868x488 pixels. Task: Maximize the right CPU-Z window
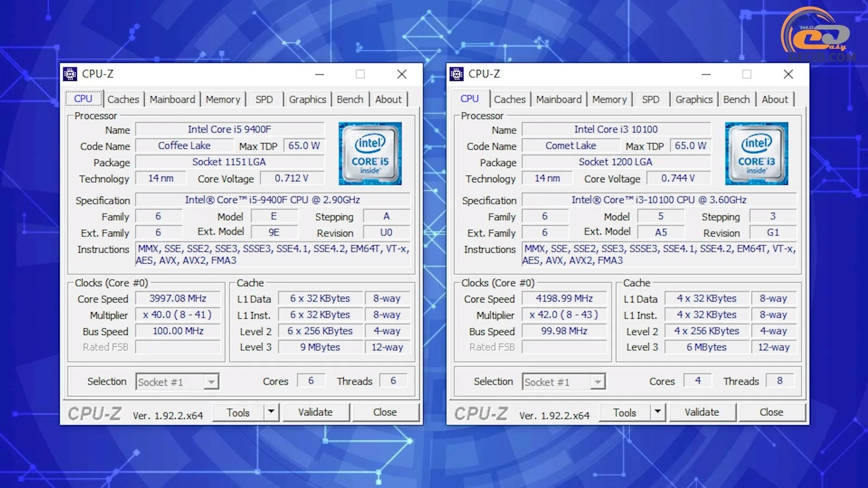[x=746, y=74]
